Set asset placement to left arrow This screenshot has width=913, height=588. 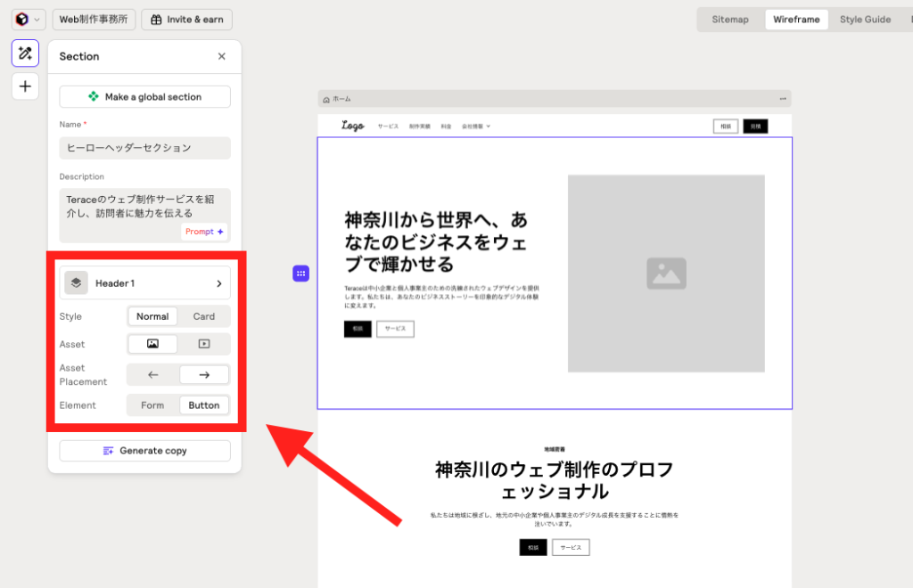pos(152,375)
